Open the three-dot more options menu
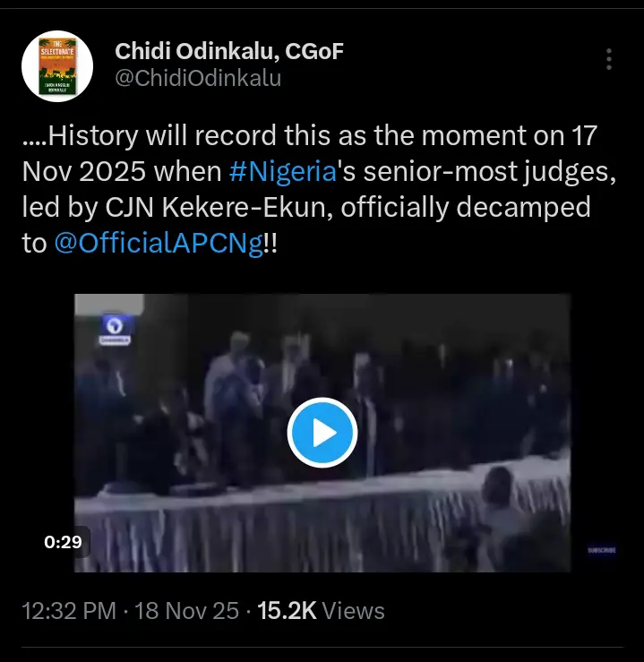The image size is (644, 662). tap(608, 59)
